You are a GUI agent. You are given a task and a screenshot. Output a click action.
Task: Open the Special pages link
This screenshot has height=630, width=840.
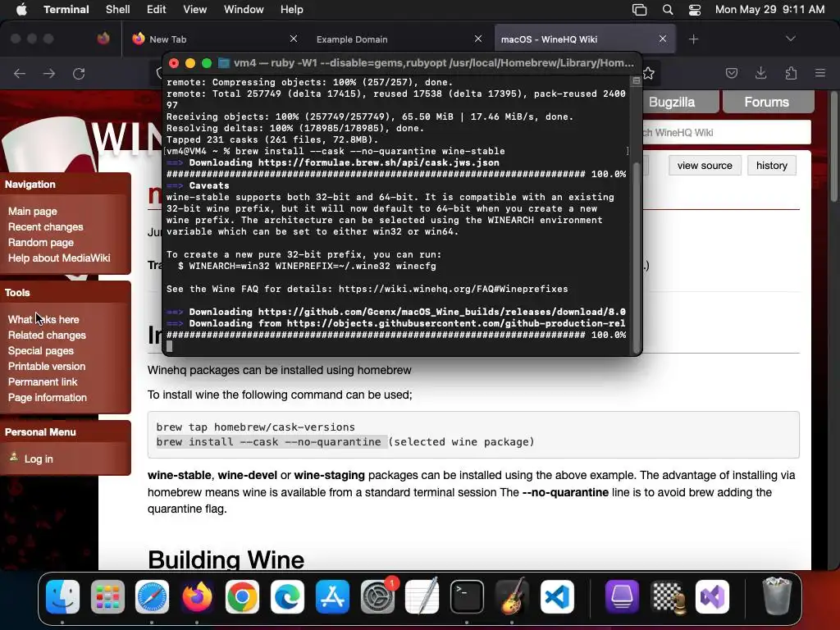(41, 350)
